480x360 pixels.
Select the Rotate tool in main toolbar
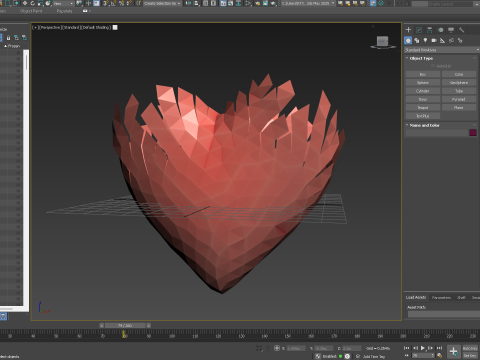click(33, 3)
